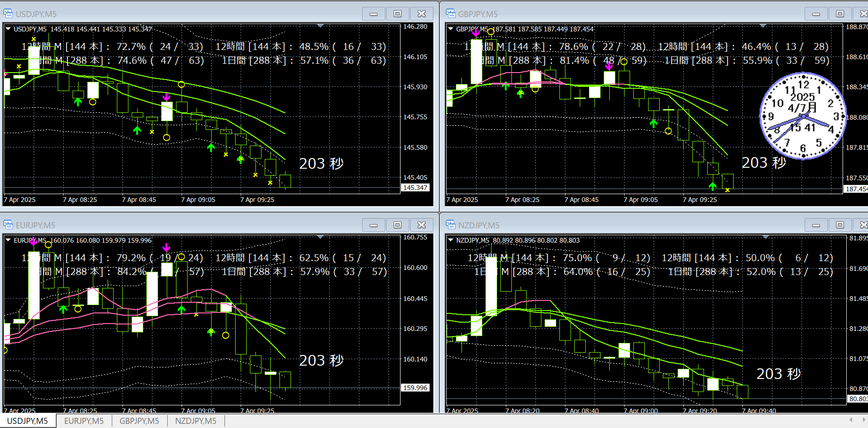868x428 pixels.
Task: Switch to the EURJPY,M5 bottom tab
Action: (84, 421)
